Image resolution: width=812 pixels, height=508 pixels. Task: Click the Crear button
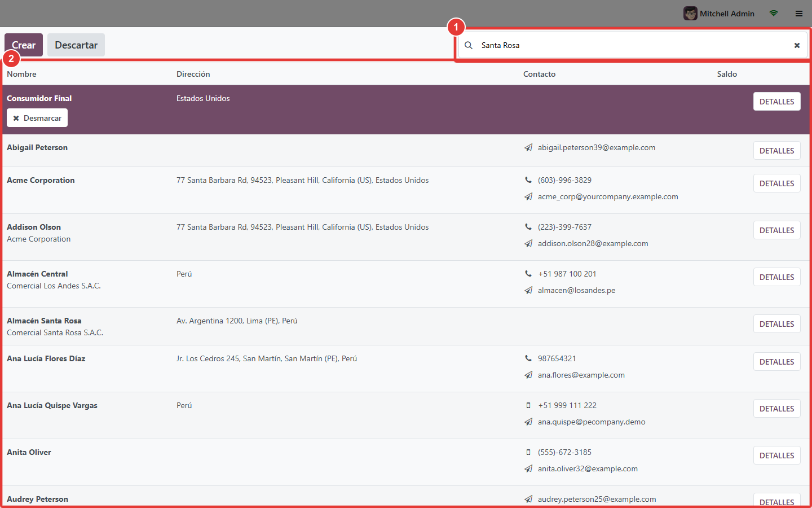(24, 45)
